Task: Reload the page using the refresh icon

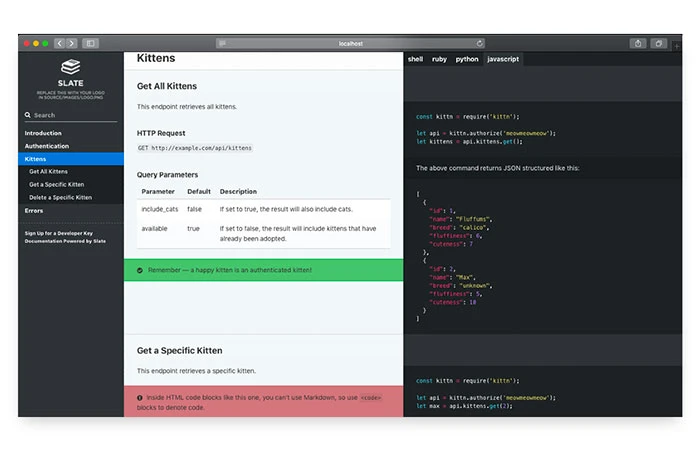Action: click(x=480, y=43)
